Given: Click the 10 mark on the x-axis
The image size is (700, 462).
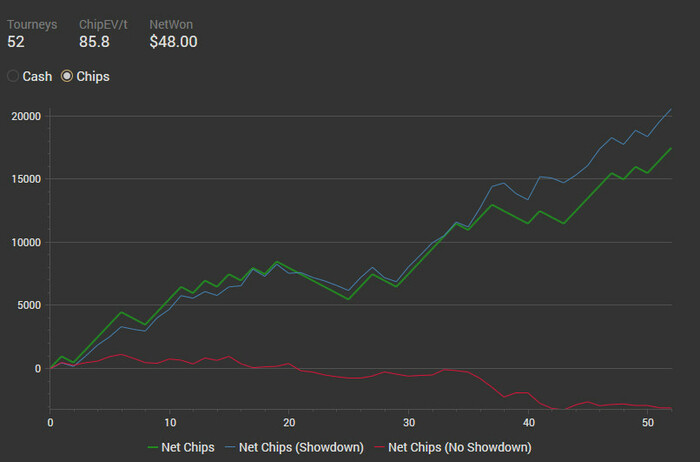Looking at the screenshot, I should [x=169, y=422].
